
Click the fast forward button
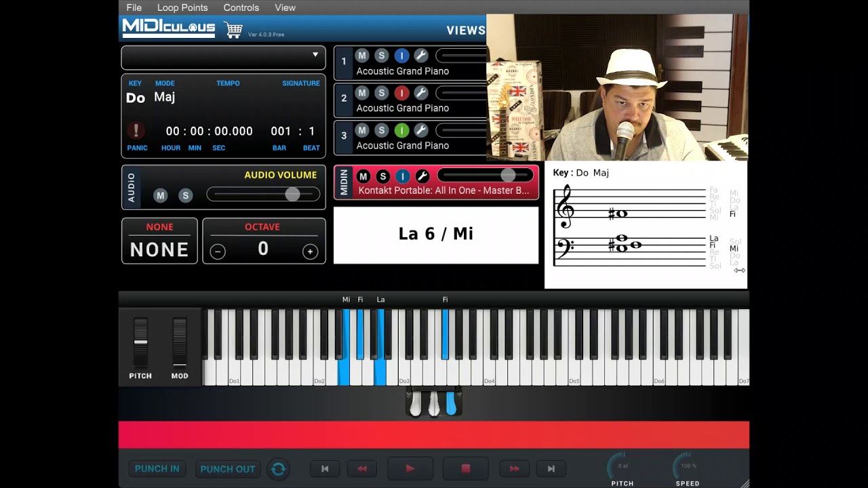click(x=514, y=468)
